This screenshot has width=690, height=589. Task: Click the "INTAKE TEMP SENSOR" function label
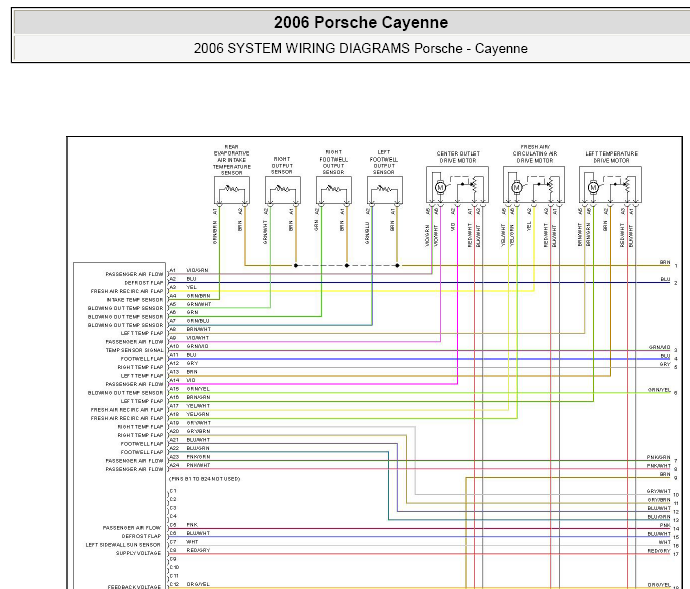135,300
